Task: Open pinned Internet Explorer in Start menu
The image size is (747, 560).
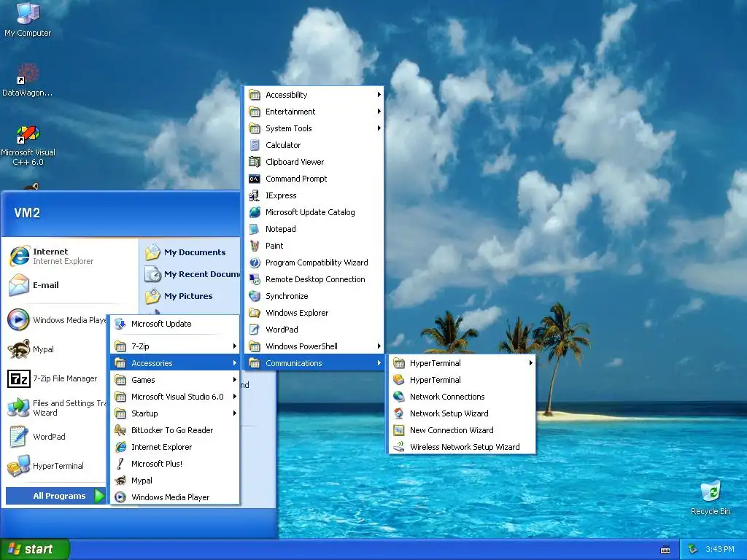Action: tap(71, 256)
